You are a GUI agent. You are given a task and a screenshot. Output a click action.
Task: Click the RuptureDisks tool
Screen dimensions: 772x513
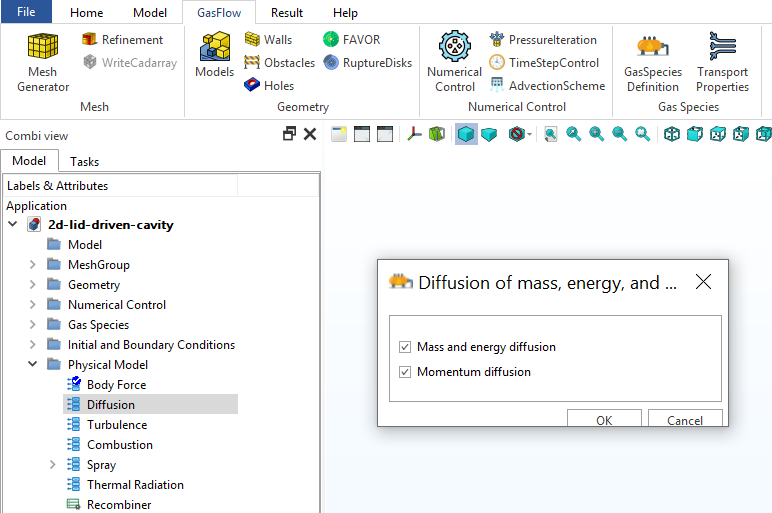(367, 63)
